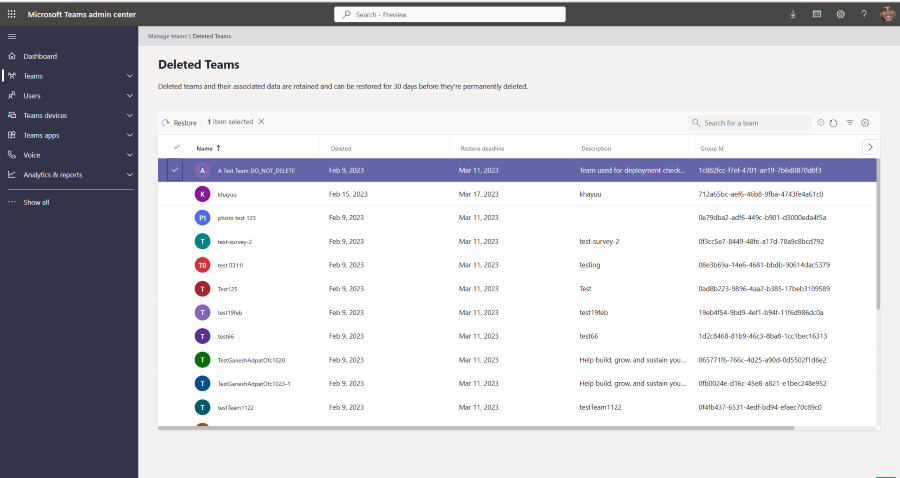
Task: Toggle the select-all checkmark in table header
Action: (x=177, y=147)
